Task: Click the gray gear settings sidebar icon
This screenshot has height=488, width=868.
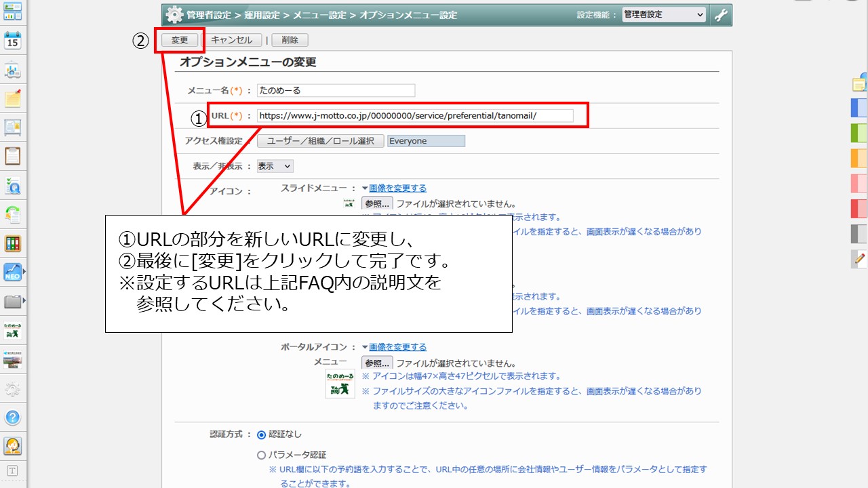Action: click(x=12, y=388)
